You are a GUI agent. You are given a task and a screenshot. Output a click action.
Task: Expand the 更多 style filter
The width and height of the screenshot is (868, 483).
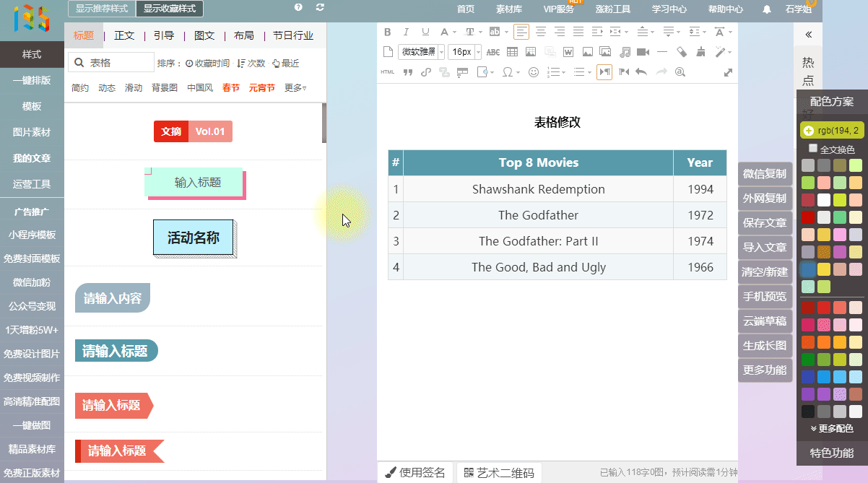[295, 88]
